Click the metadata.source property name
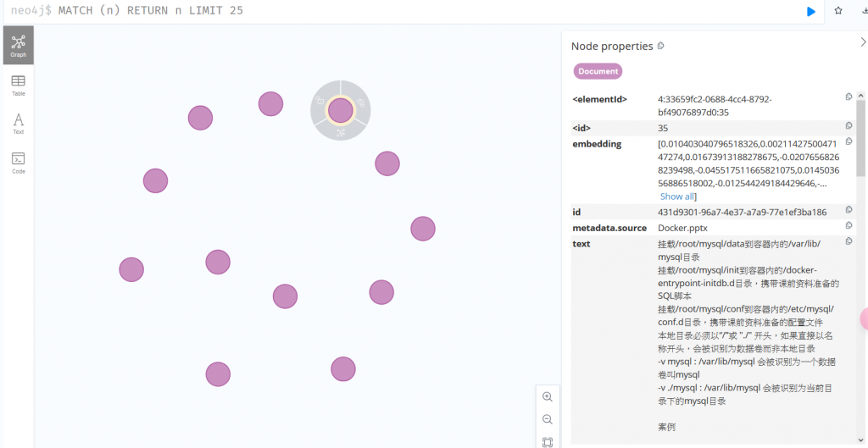 pos(609,228)
